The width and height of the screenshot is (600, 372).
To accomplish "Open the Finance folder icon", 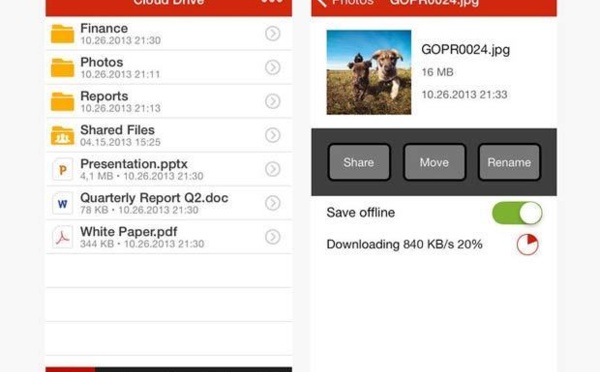I will (x=62, y=34).
